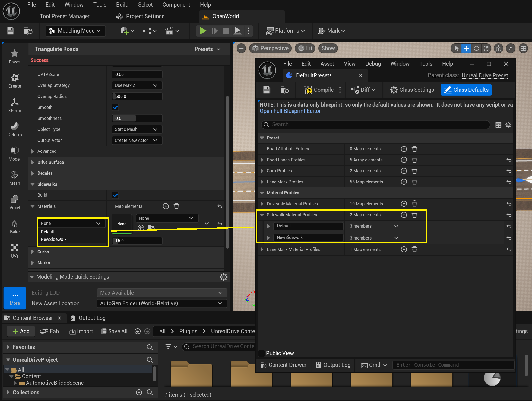Open Class Settings in blueprint toolbar
The image size is (532, 401).
pos(412,90)
